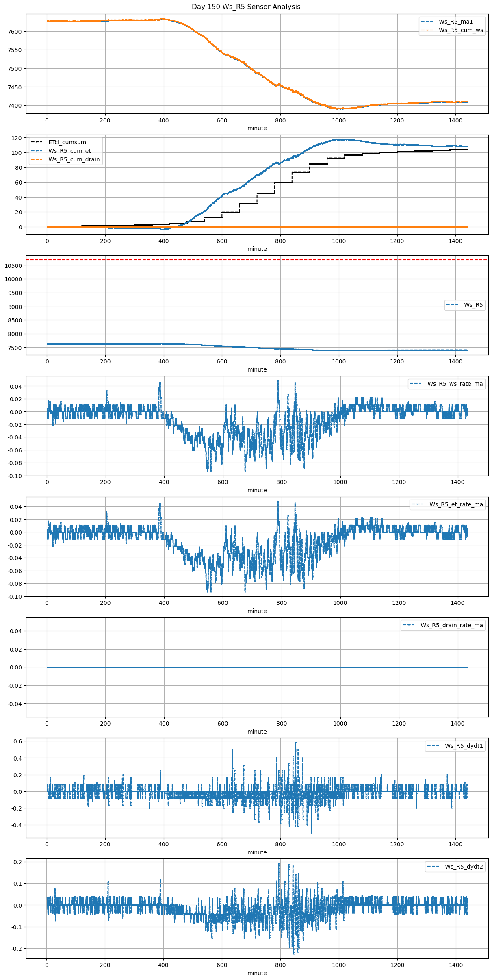Image resolution: width=492 pixels, height=980 pixels.
Task: Click the 7600 y-axis tick in top plot
Action: (15, 32)
